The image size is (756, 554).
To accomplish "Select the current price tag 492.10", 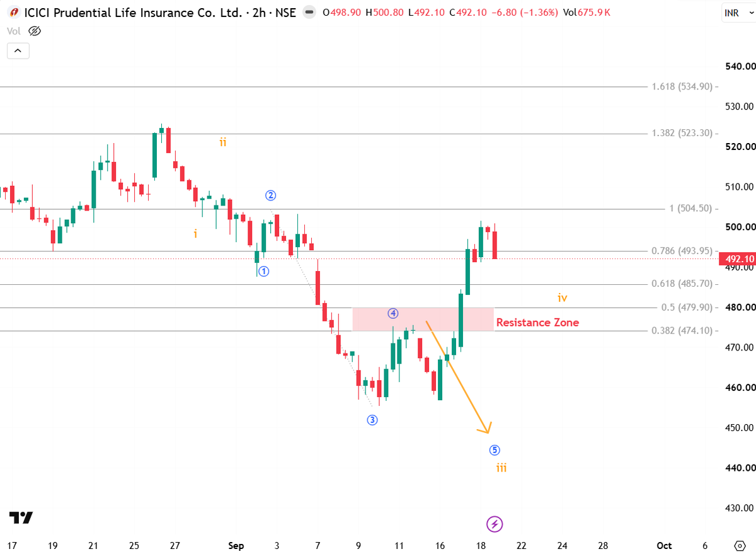I will click(739, 259).
